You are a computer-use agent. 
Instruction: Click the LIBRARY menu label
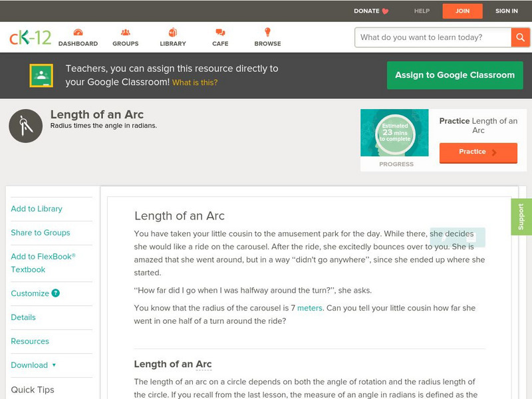coord(173,44)
